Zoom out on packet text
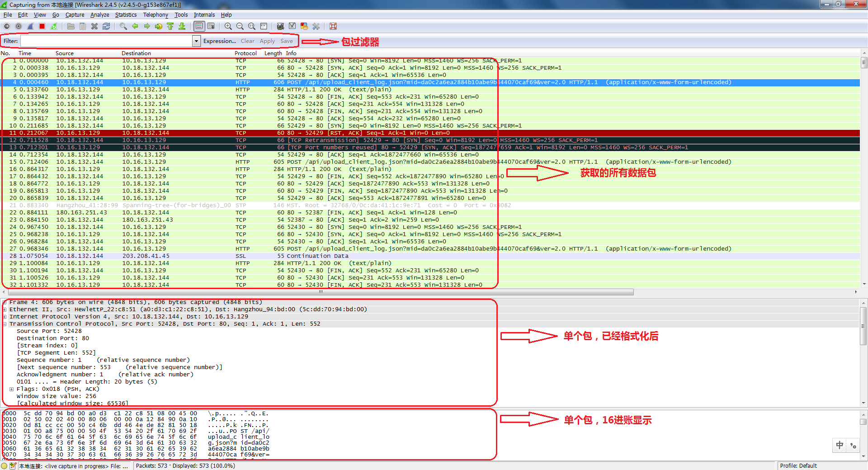This screenshot has height=470, width=868. [x=240, y=26]
